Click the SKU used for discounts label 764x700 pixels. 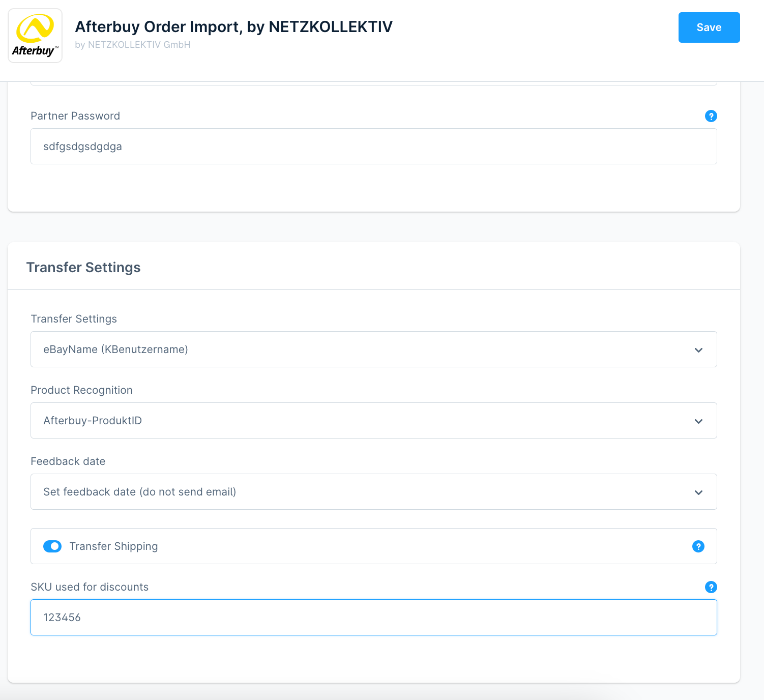(90, 587)
